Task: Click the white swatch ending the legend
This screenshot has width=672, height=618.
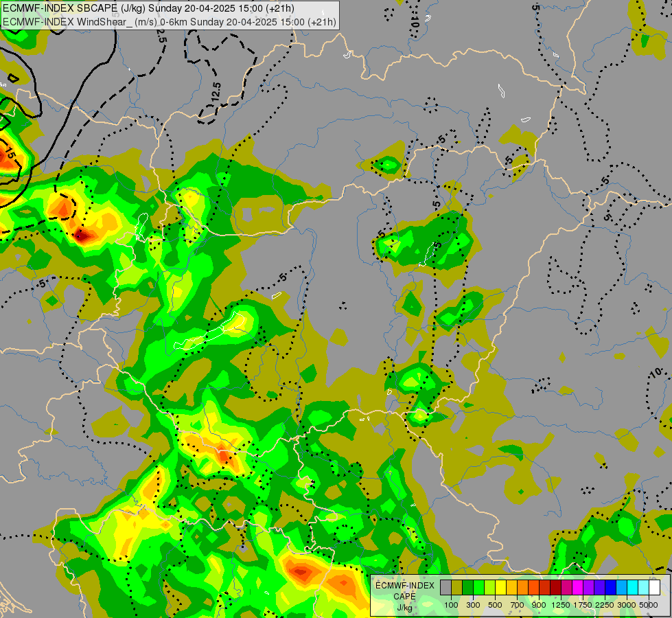Action: pyautogui.click(x=654, y=588)
